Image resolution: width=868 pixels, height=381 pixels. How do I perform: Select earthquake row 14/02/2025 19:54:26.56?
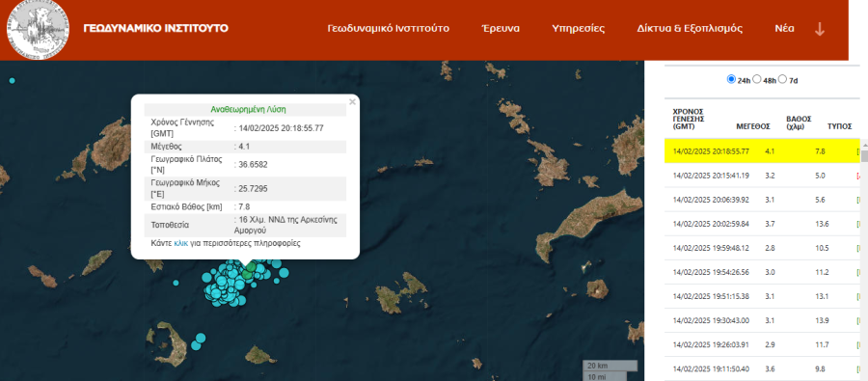tap(762, 272)
